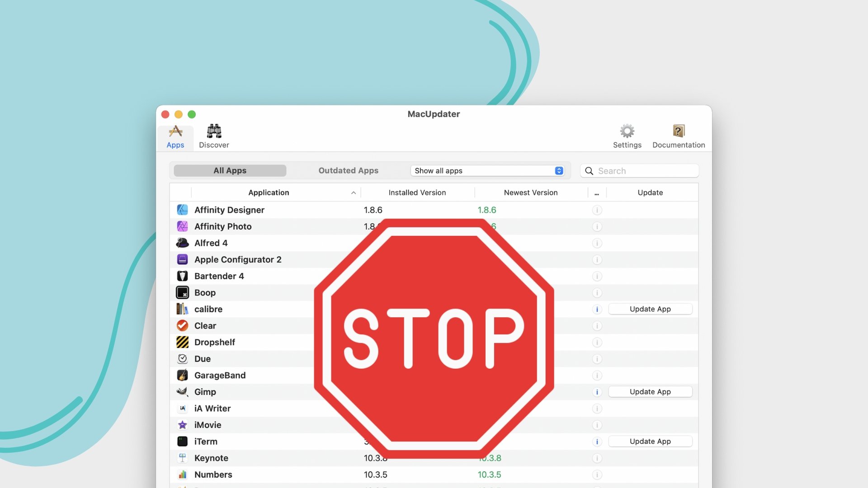
Task: Sort by Installed Version column
Action: [x=417, y=192]
